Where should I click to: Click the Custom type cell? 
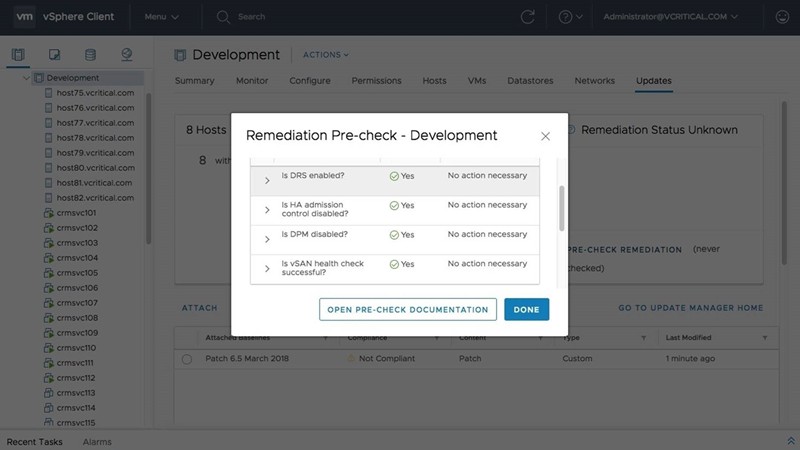click(x=577, y=358)
